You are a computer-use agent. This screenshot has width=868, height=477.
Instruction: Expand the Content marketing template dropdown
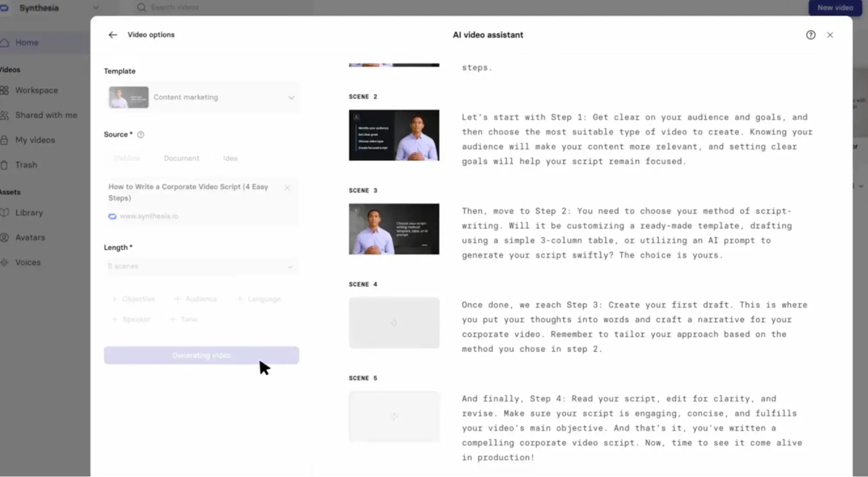tap(291, 97)
